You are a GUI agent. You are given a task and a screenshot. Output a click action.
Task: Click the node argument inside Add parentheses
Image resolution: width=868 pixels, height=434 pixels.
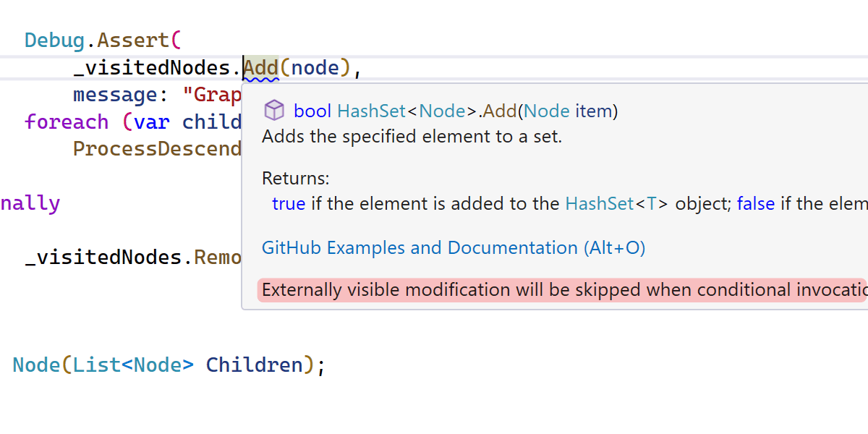point(315,69)
